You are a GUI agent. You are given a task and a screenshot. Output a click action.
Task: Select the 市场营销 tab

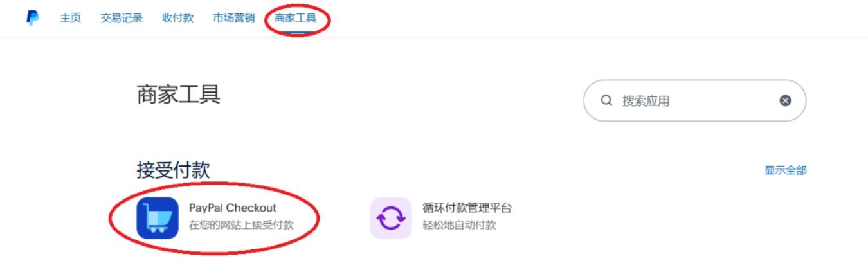pos(234,18)
